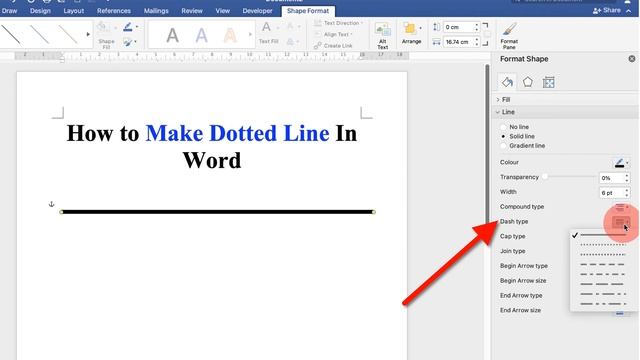The image size is (640, 360).
Task: Open the References tab
Action: (x=114, y=11)
